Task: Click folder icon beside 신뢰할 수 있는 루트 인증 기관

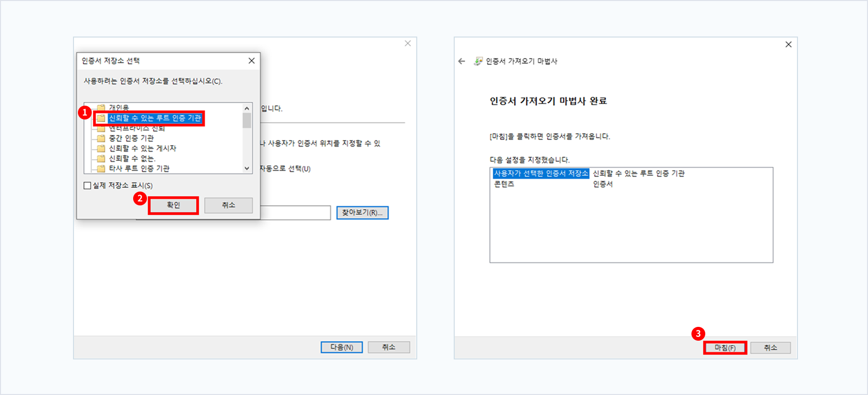Action: 101,118
